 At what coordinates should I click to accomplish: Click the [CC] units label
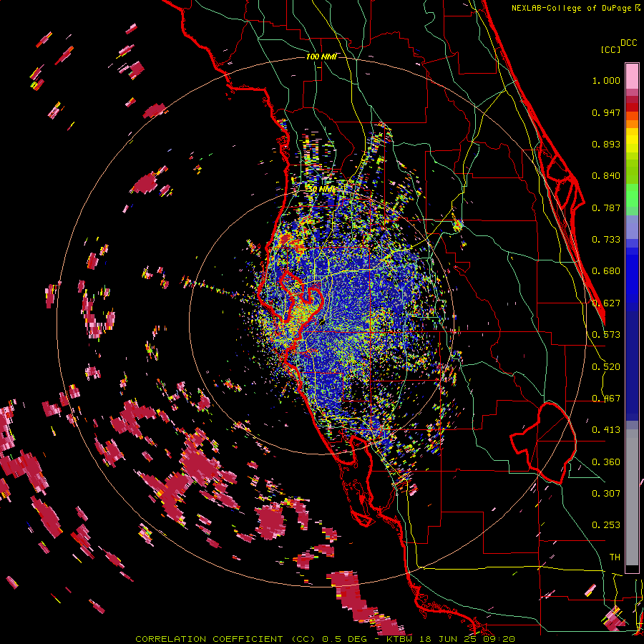tap(610, 49)
